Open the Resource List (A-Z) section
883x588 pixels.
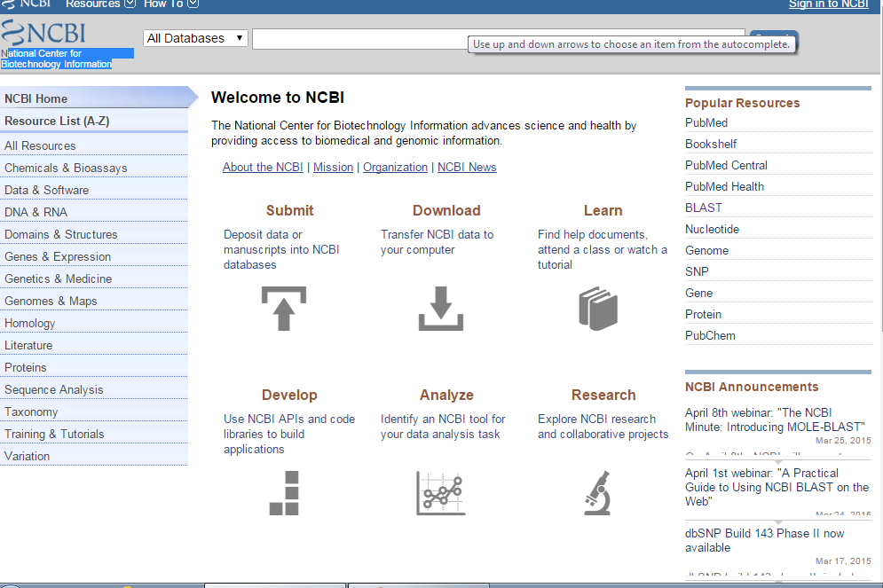[56, 122]
